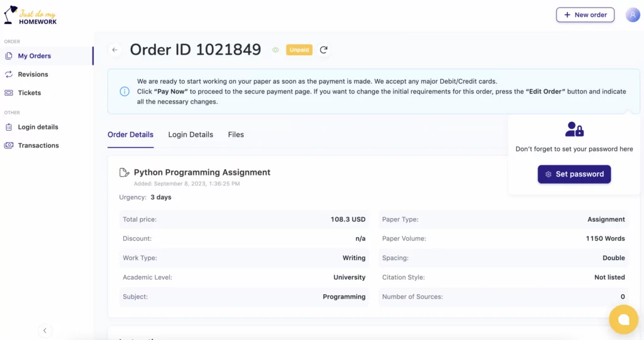Go back using the arrow beside Order ID
Screen dimensions: 644x340
(115, 50)
